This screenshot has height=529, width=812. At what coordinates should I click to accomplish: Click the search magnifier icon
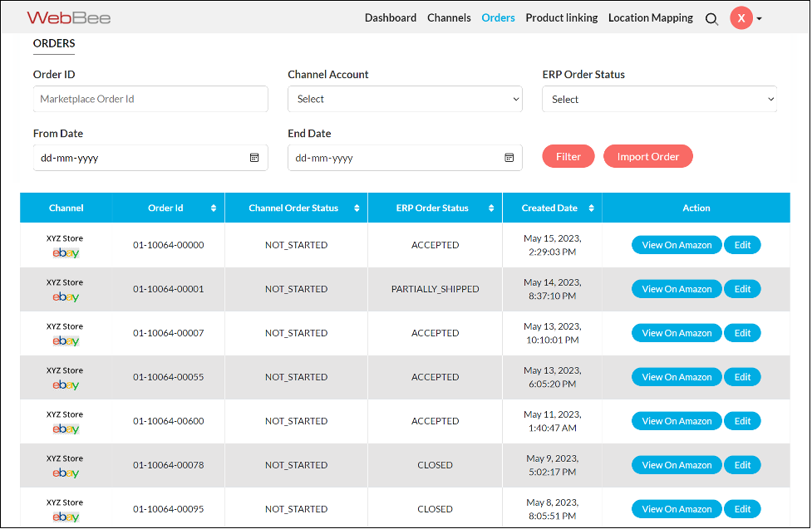[711, 19]
